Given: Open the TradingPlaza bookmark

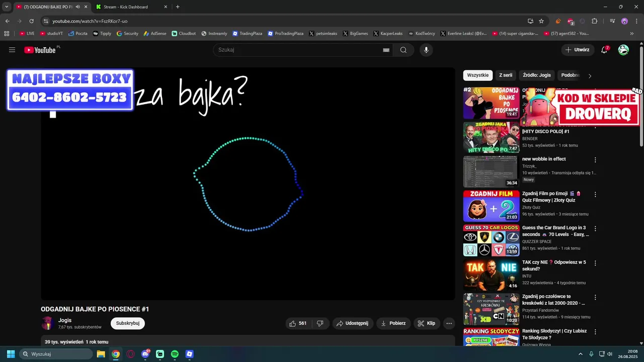Looking at the screenshot, I should click(247, 33).
